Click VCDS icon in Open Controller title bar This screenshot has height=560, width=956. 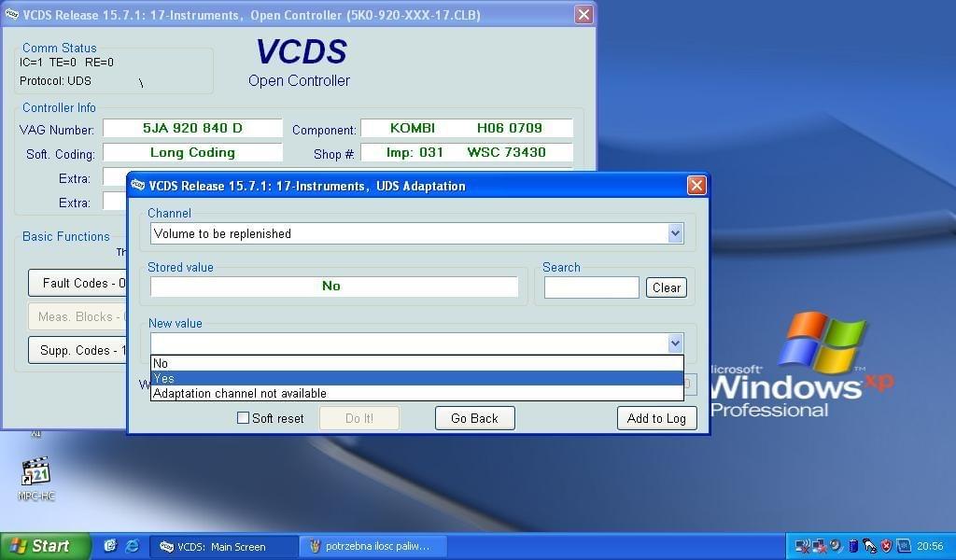click(x=11, y=15)
